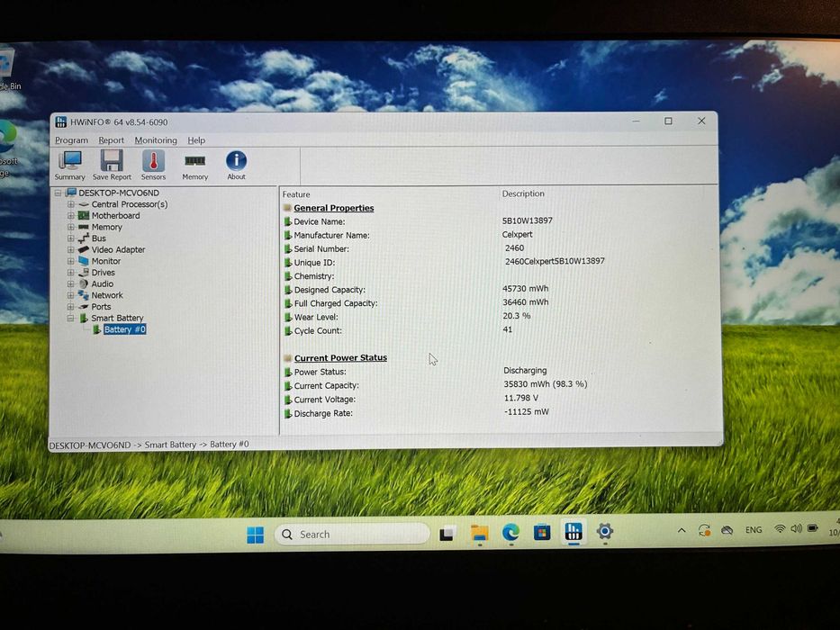Select Drives in the tree
The height and width of the screenshot is (630, 840).
103,273
